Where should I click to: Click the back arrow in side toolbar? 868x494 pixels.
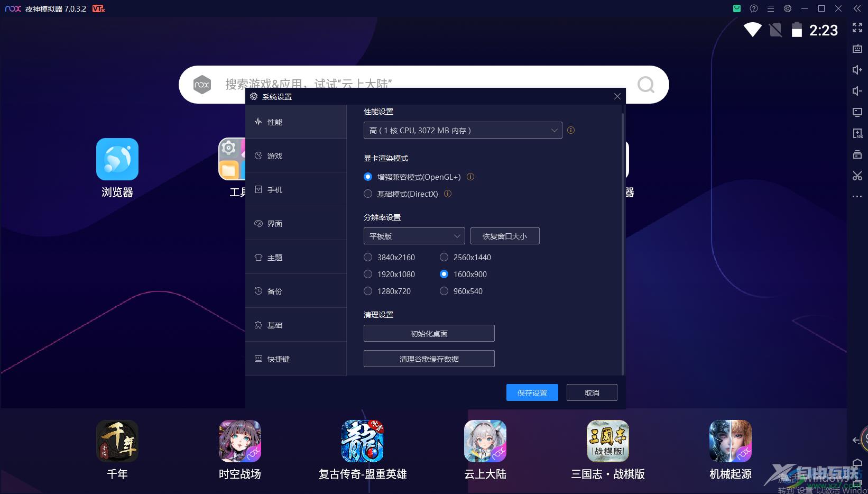point(856,440)
